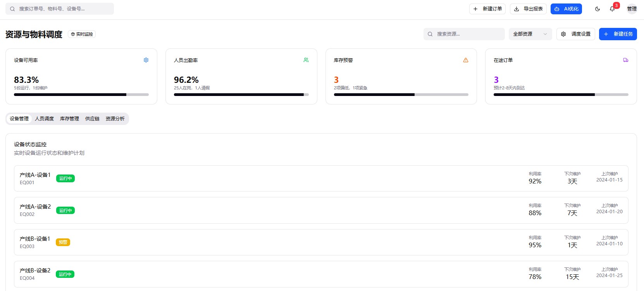Click the truck icon on 在途订单 card
Screen dimensions: 644x291
(x=625, y=60)
